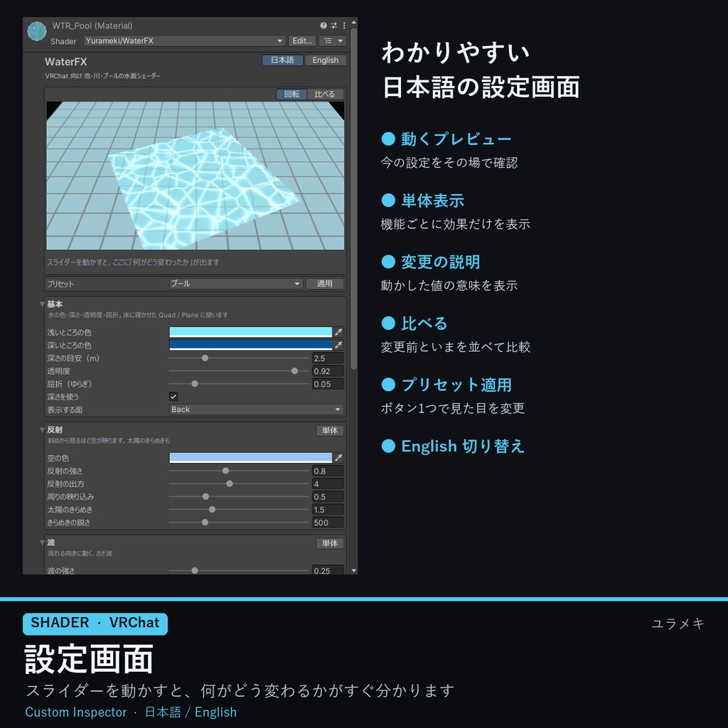Click the 太陽のきらめき value field 1.5
Screen dimensions: 728x728
point(328,509)
